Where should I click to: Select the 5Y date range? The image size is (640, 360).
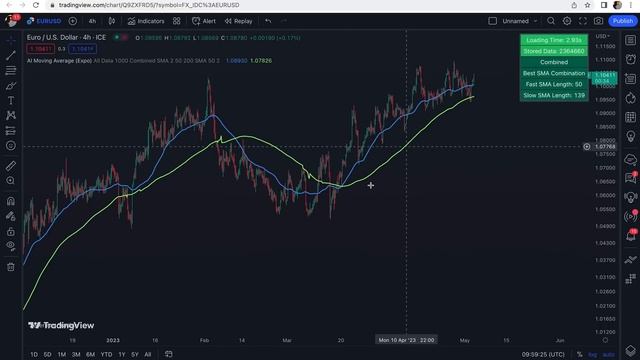point(135,354)
